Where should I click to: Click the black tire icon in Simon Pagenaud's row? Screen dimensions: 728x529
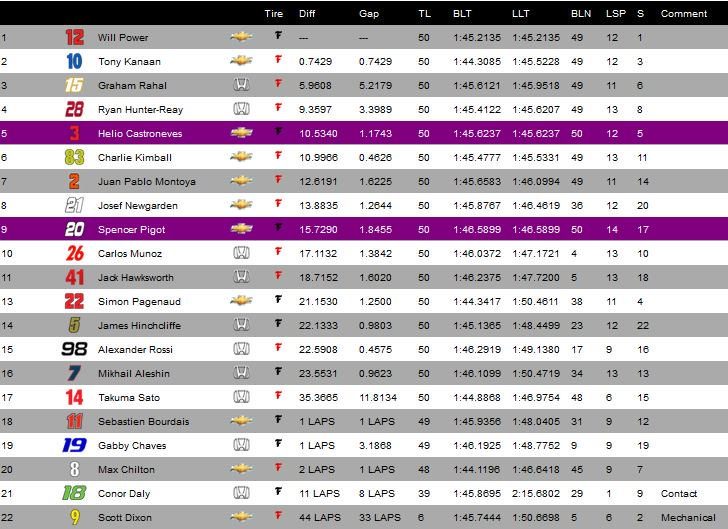coord(278,300)
